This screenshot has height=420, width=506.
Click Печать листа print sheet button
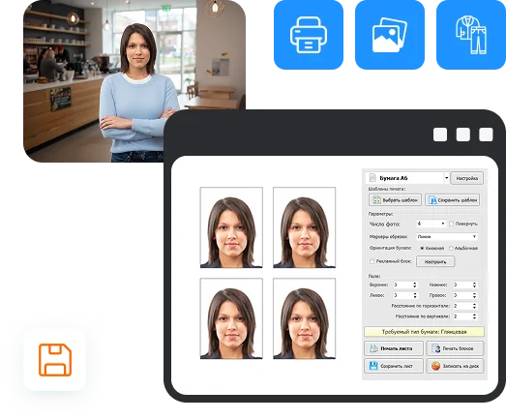point(394,348)
